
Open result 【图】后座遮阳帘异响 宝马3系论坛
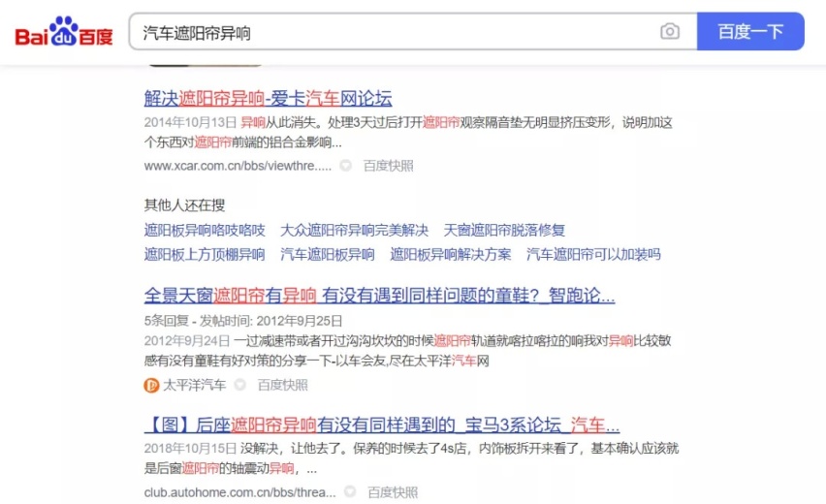[x=382, y=425]
